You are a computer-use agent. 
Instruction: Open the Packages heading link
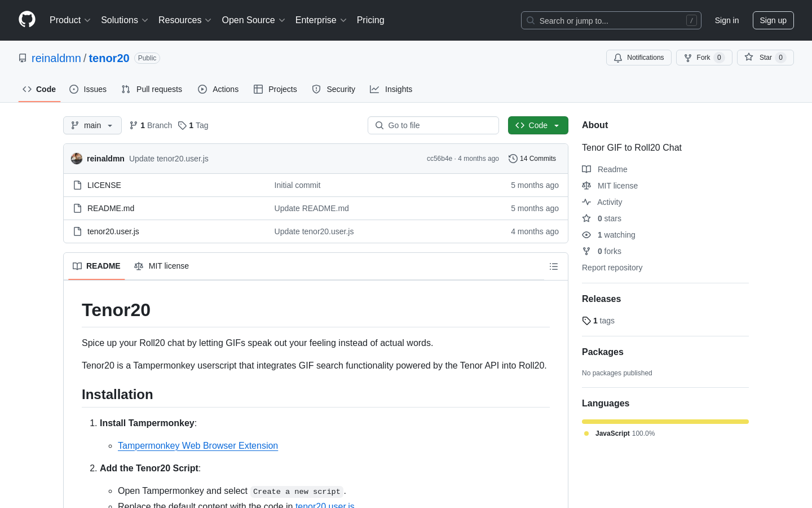602,352
